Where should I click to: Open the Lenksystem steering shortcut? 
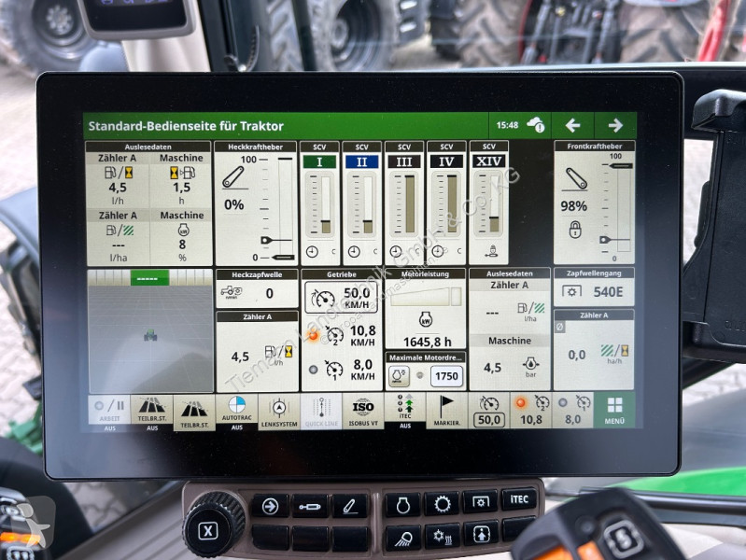[279, 412]
